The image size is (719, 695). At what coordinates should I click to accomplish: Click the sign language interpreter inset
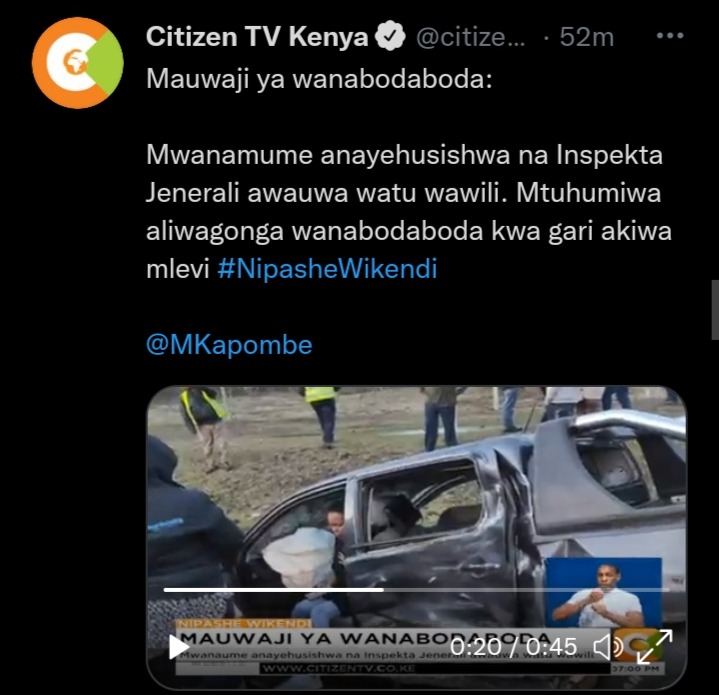[x=603, y=592]
